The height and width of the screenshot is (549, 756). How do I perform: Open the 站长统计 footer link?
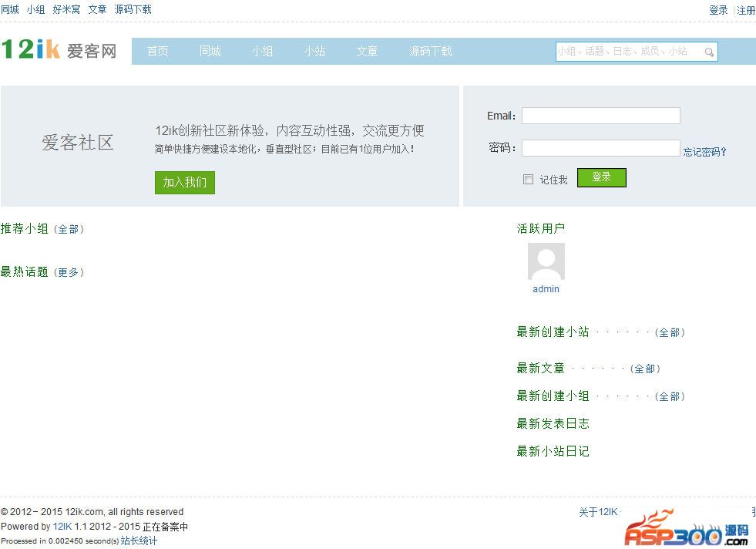139,541
